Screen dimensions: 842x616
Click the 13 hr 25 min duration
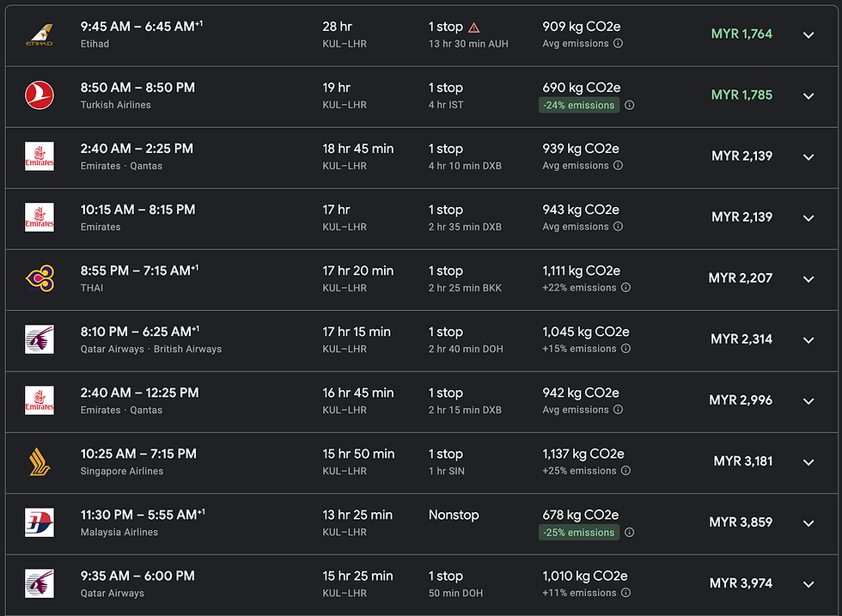357,515
